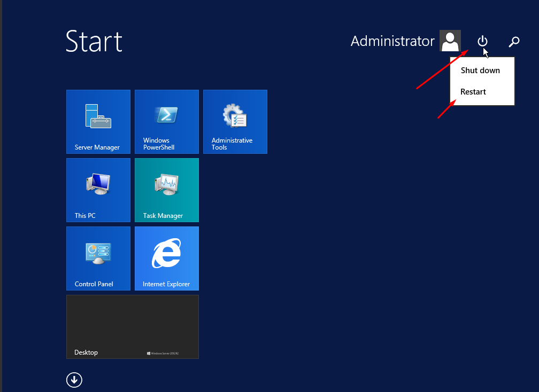Open the Server Manager tile

tap(98, 122)
